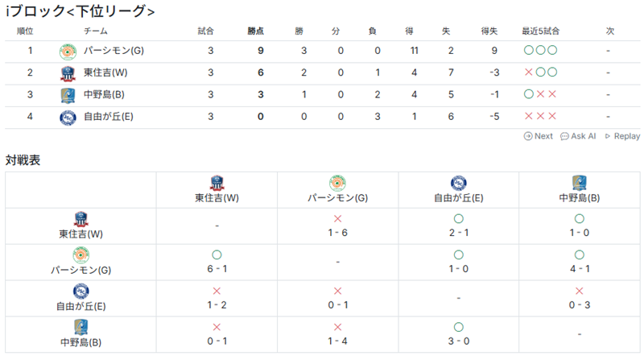Click the 得失 column header

pos(489,31)
